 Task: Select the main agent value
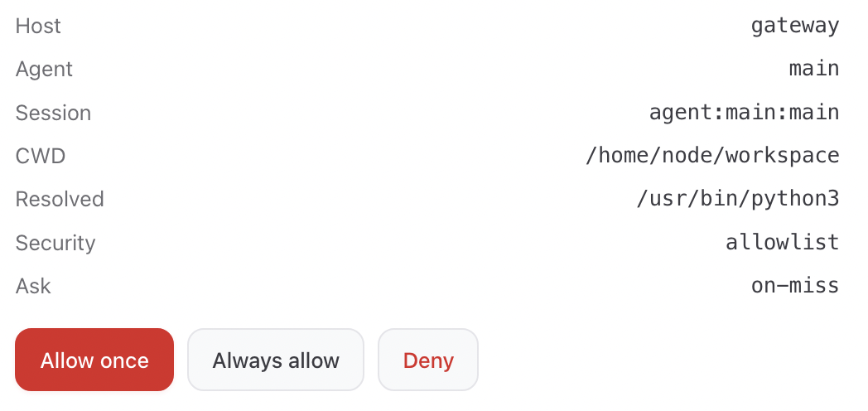(x=814, y=69)
